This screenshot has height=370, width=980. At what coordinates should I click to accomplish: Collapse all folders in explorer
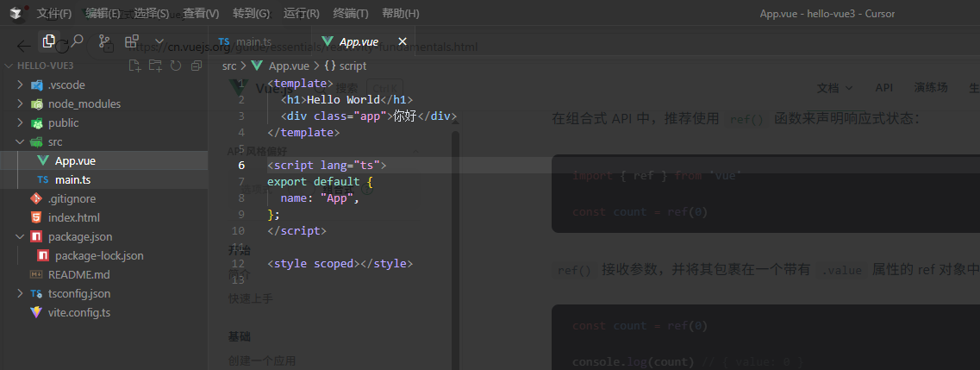point(197,66)
